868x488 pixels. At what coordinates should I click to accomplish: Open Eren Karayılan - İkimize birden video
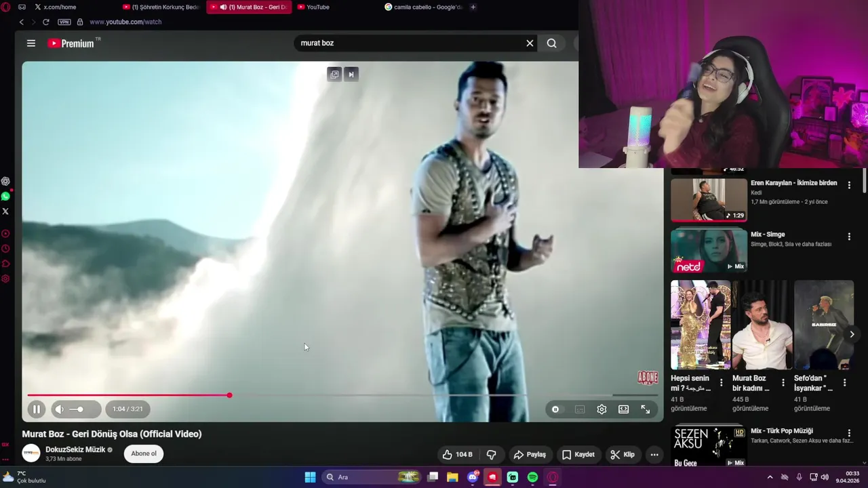tap(709, 200)
